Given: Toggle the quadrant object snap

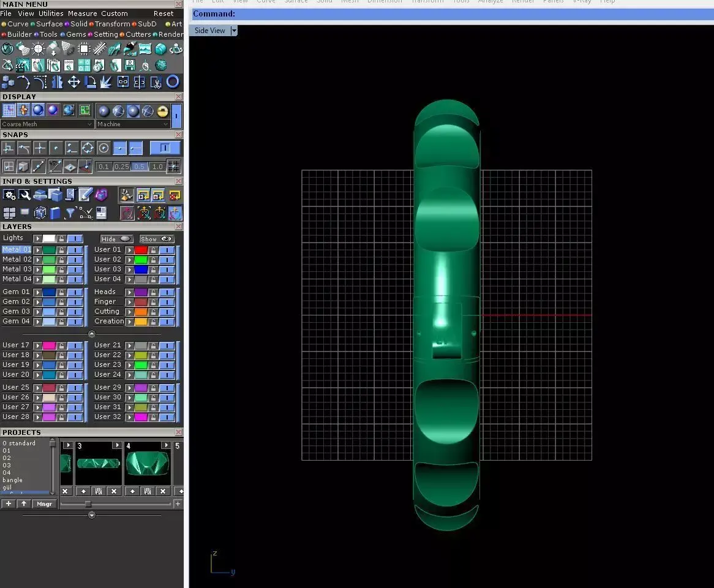Looking at the screenshot, I should [88, 148].
